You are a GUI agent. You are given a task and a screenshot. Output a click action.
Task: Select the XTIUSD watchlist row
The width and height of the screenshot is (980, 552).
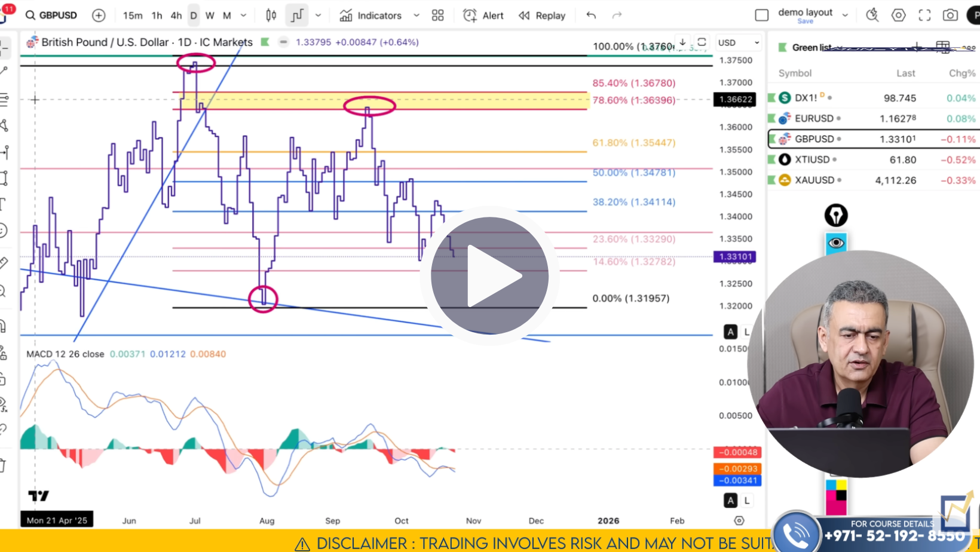[x=873, y=160]
